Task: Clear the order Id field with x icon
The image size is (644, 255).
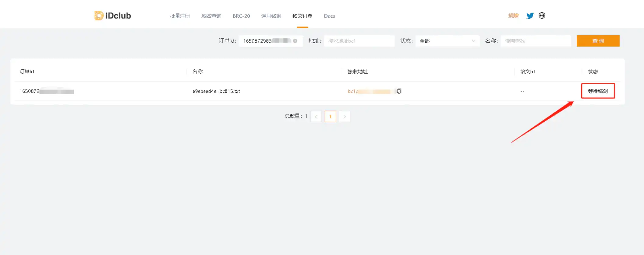Action: pos(295,41)
